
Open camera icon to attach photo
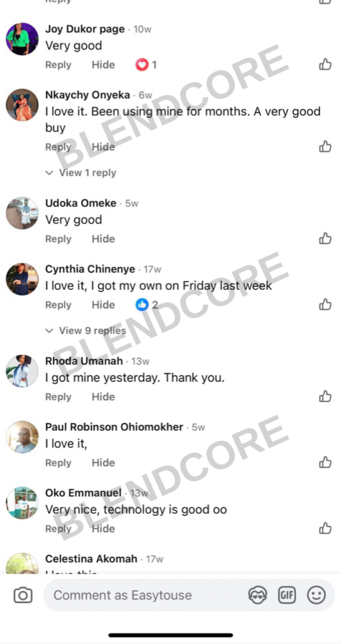click(x=23, y=595)
